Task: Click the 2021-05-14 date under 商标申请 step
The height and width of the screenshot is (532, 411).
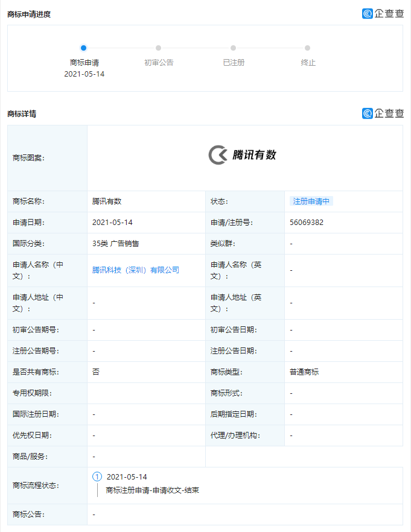Action: pyautogui.click(x=84, y=74)
